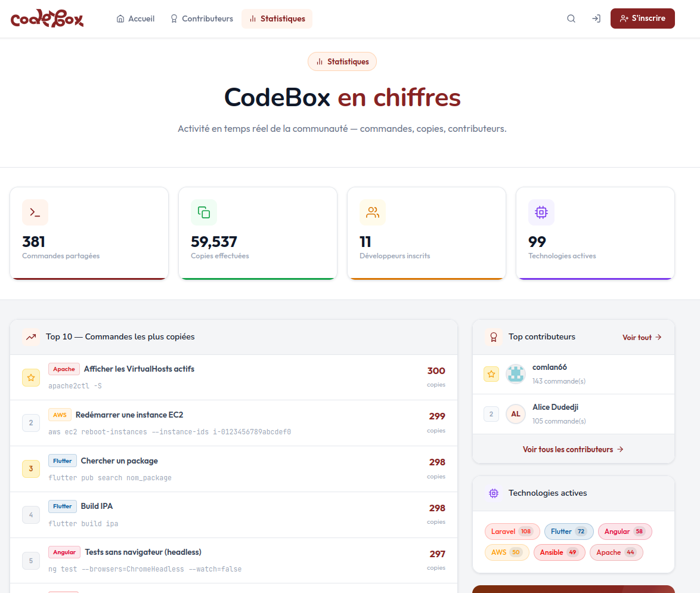The width and height of the screenshot is (700, 593).
Task: Click the Ansible 49 technology tag
Action: (559, 552)
